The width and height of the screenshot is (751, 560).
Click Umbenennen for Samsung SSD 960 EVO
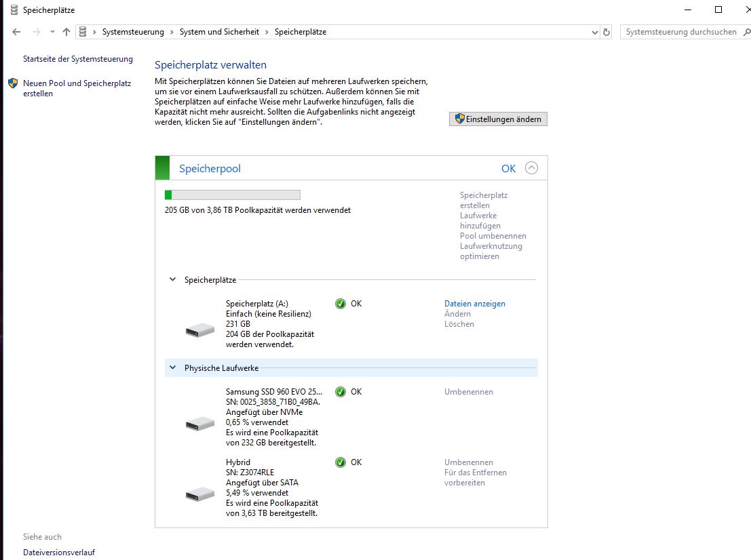pyautogui.click(x=468, y=391)
